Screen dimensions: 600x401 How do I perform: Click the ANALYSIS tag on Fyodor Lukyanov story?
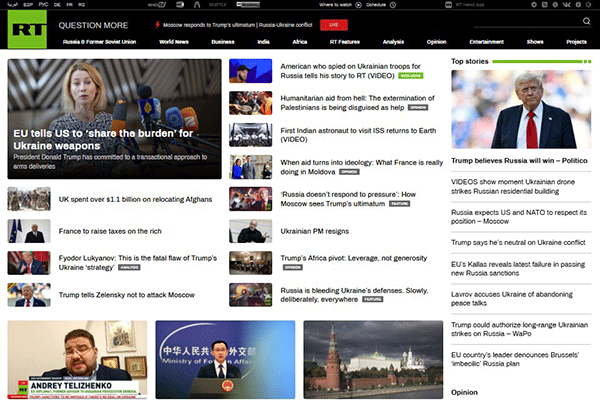click(129, 267)
